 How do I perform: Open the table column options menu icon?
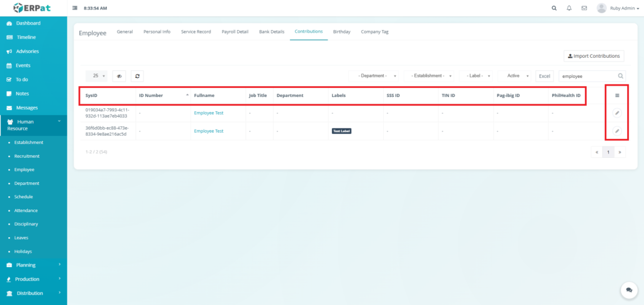[617, 96]
